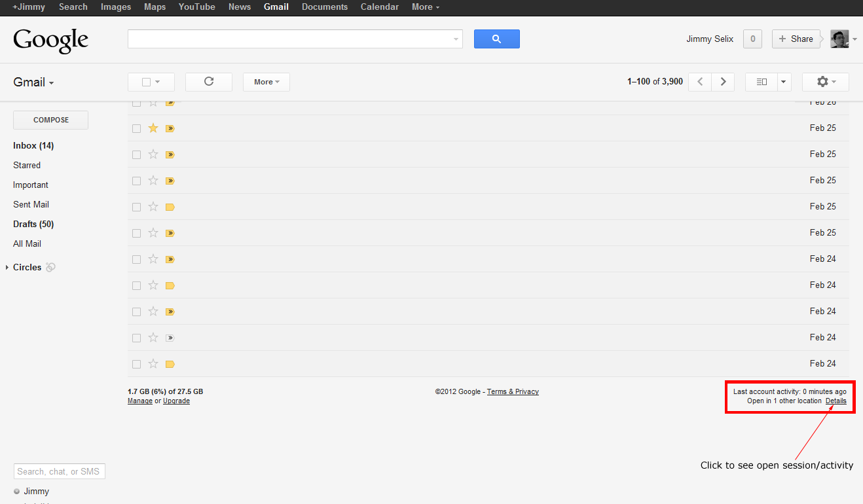Star the last Feb 24 message in the list
The image size is (863, 504).
coord(153,363)
